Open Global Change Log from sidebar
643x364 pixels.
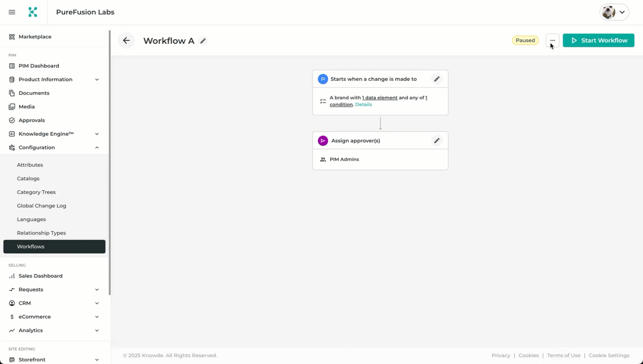(41, 206)
